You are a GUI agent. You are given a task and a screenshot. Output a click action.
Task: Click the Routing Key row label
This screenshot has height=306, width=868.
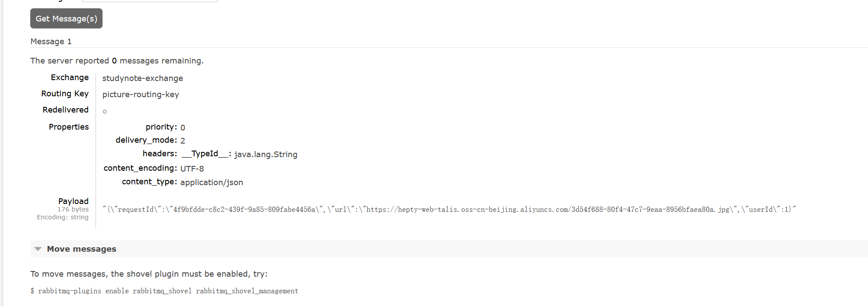[65, 94]
